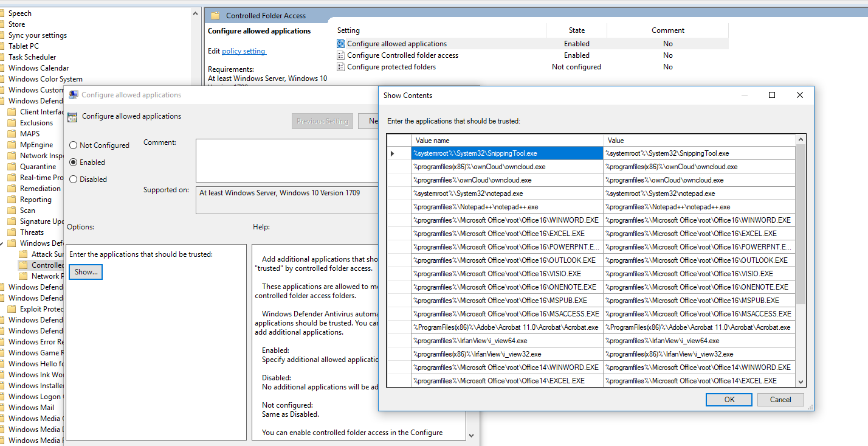Choose the Enabled radio button
Viewport: 868px width, 446px height.
point(74,162)
